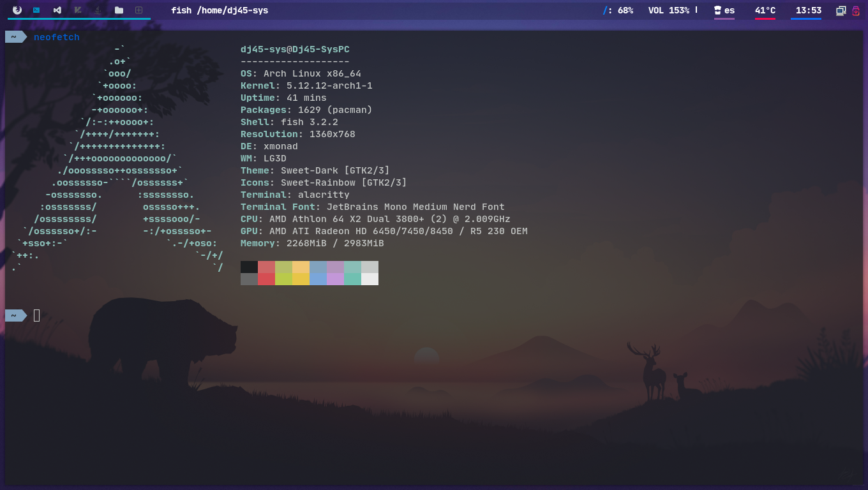Click the Packages: 1629 (pacman) line
The height and width of the screenshot is (490, 868).
click(306, 110)
